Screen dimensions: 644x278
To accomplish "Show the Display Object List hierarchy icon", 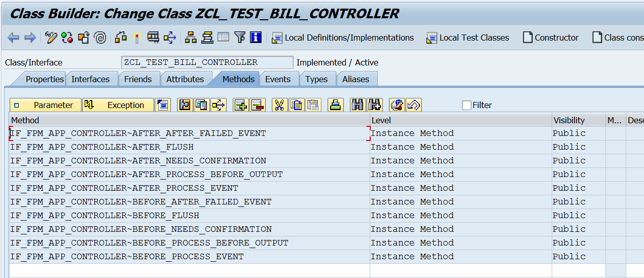I will click(x=191, y=38).
